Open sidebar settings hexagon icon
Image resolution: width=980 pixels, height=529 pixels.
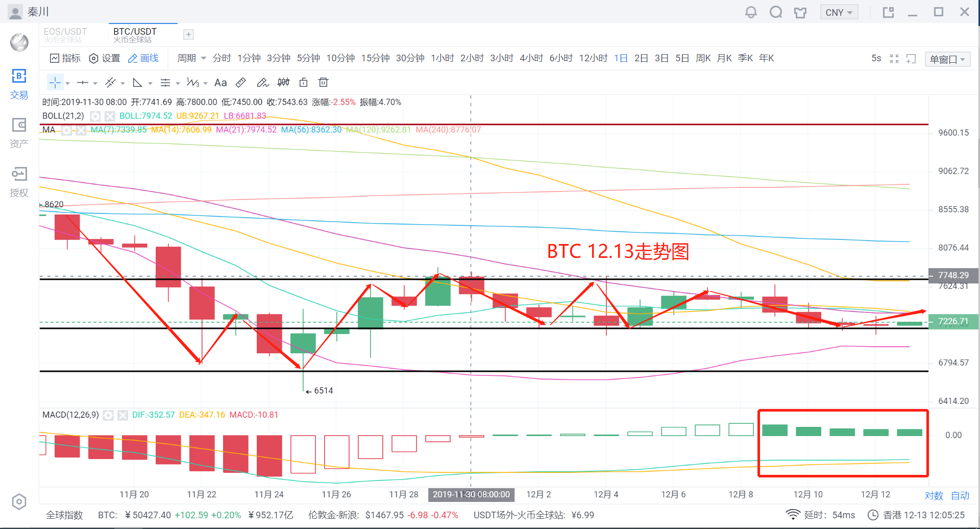19,502
